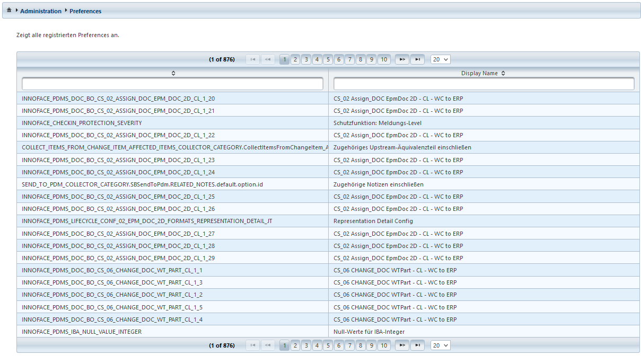Go to next page in bottom paginator
Screen dimensions: 641x364
click(402, 345)
